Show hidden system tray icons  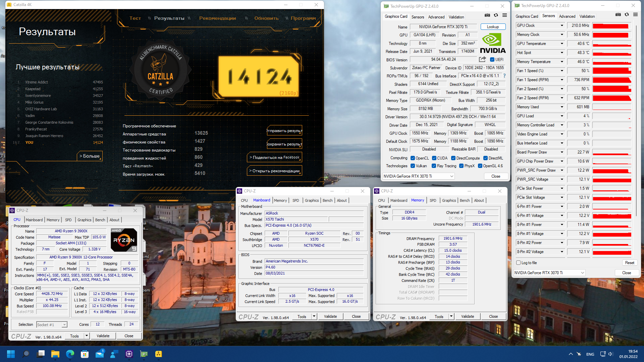click(571, 354)
